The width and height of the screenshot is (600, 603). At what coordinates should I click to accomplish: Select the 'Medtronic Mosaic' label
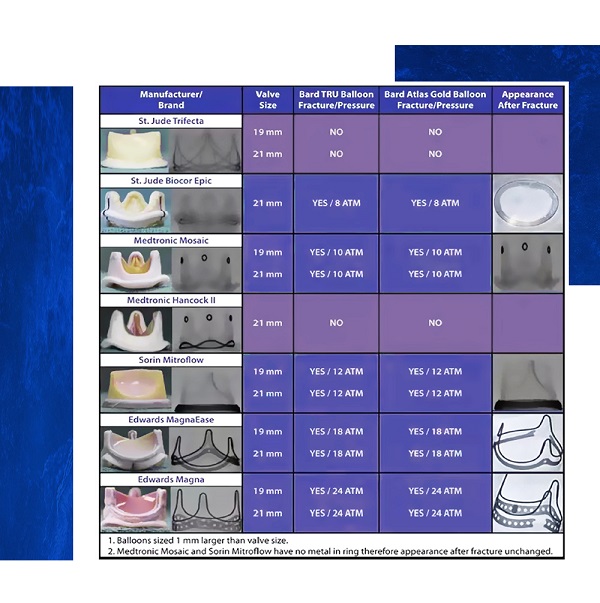[171, 241]
